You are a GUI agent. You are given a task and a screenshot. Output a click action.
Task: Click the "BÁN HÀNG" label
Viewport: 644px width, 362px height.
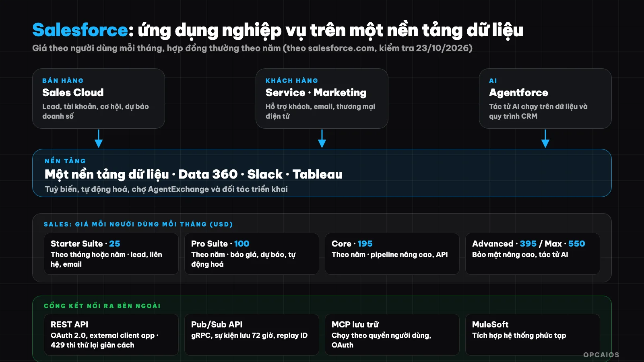point(63,80)
